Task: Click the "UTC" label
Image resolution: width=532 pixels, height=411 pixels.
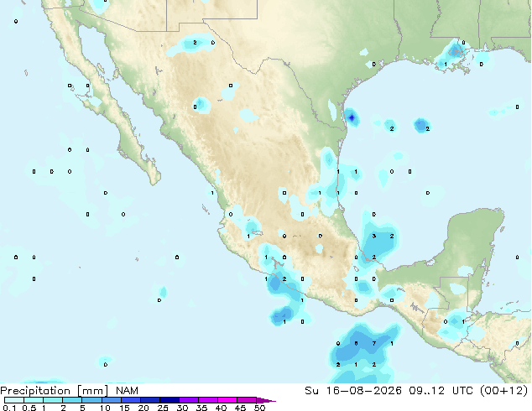Action: pos(462,391)
